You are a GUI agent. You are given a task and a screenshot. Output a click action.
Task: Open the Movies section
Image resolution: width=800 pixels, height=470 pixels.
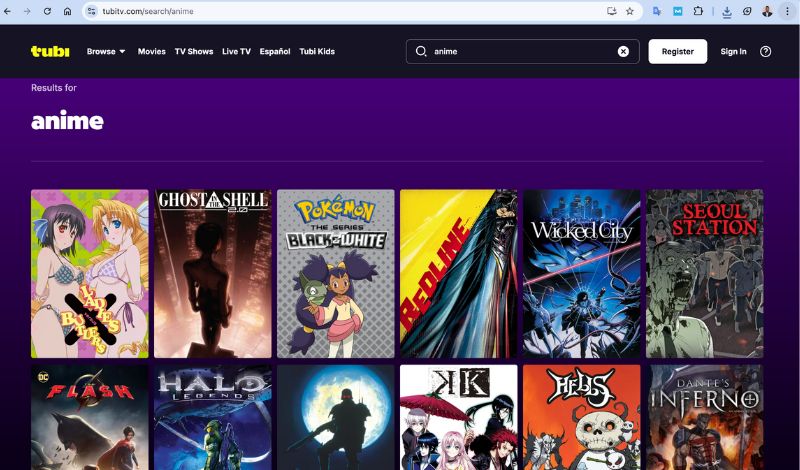tap(152, 51)
